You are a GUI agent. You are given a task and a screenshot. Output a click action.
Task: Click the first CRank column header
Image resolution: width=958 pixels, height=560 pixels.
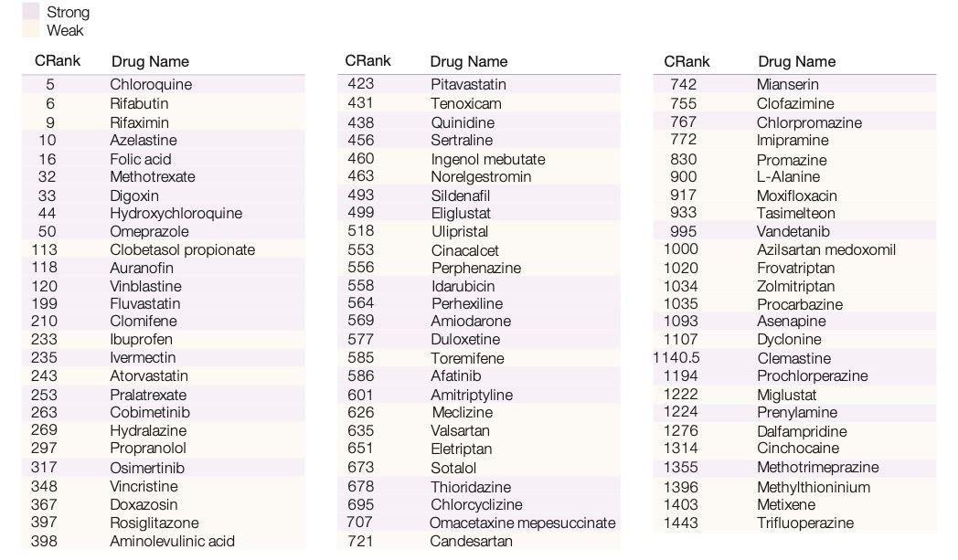(x=57, y=61)
